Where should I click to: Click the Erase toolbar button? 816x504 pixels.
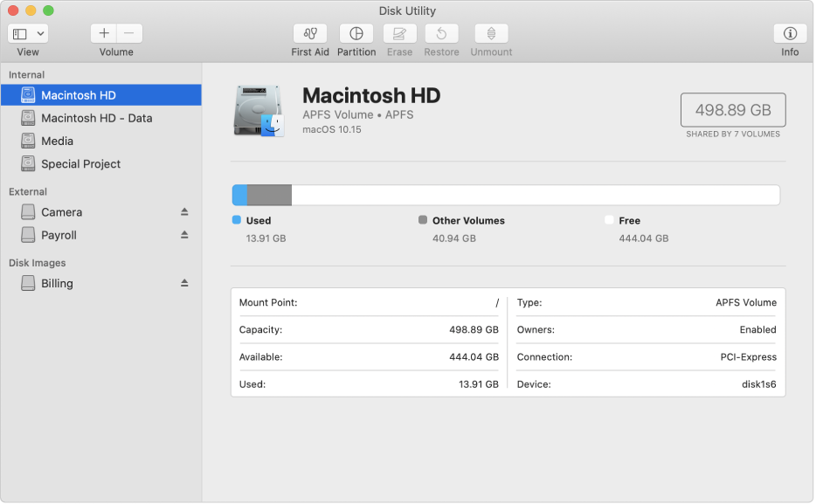pos(399,34)
